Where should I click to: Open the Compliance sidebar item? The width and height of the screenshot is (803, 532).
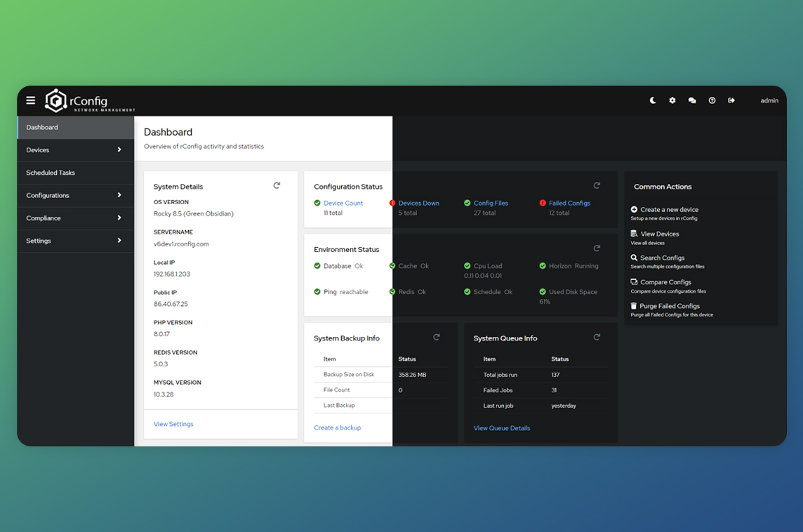(76, 218)
